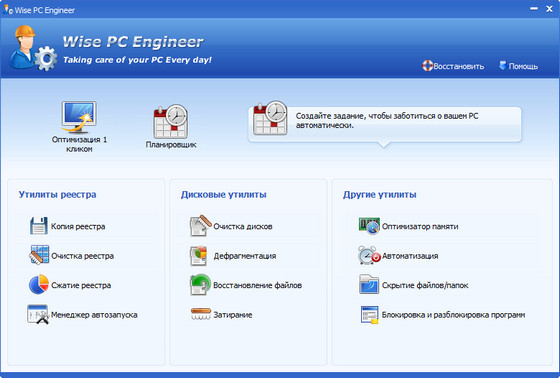Open the Оптимизация 1 кликом monitor icon
560x378 pixels.
click(x=79, y=117)
